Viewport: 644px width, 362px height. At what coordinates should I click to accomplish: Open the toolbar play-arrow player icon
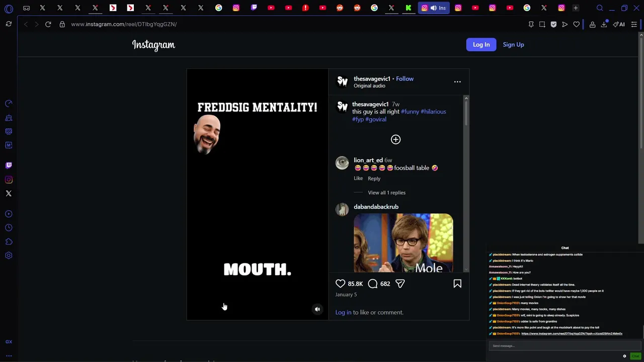click(x=565, y=24)
